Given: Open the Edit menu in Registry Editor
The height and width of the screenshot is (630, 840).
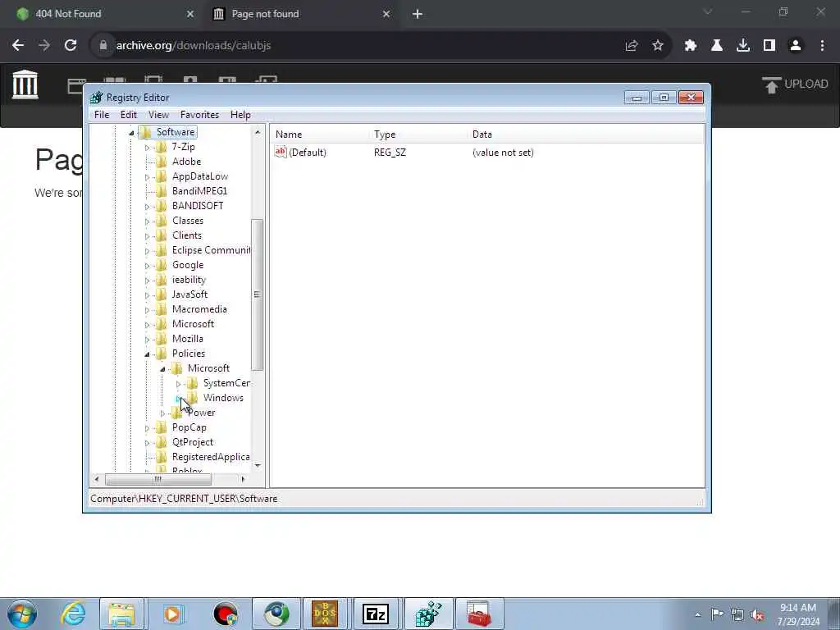Looking at the screenshot, I should point(129,115).
